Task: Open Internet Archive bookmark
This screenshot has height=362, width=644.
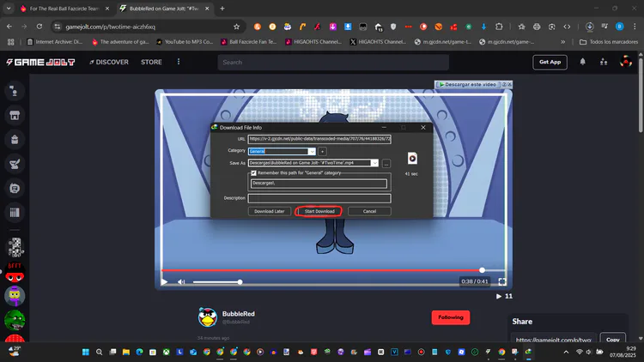Action: click(55, 42)
